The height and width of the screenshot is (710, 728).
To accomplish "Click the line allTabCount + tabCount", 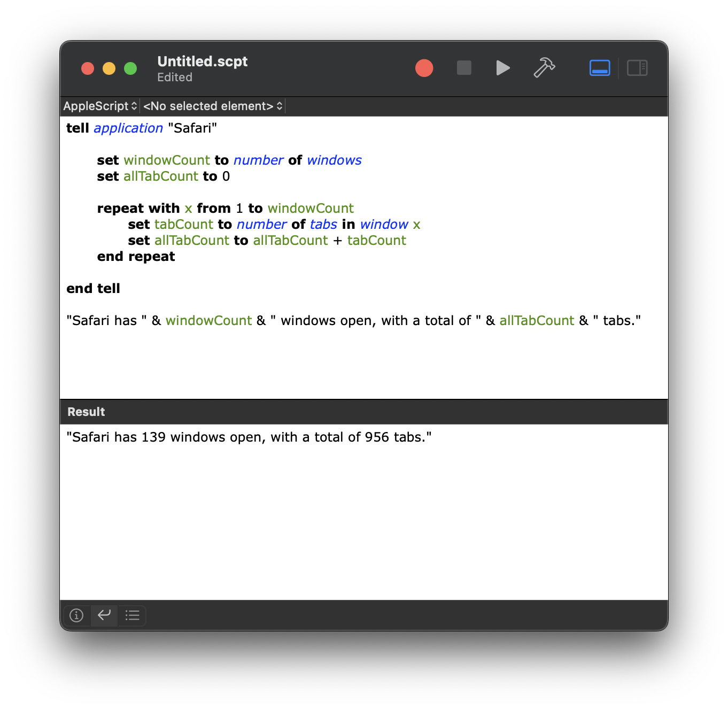I will coord(267,241).
